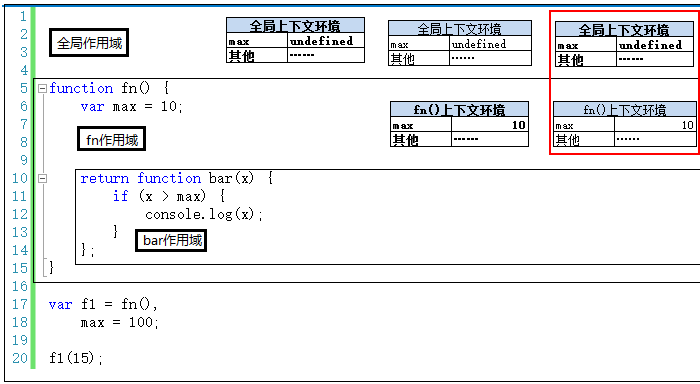This screenshot has height=384, width=700.
Task: Click the 'if' keyword
Action: tap(121, 196)
